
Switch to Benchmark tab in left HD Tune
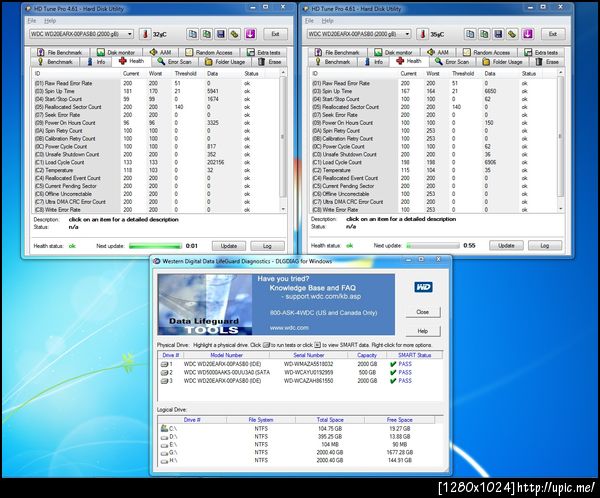[55, 62]
